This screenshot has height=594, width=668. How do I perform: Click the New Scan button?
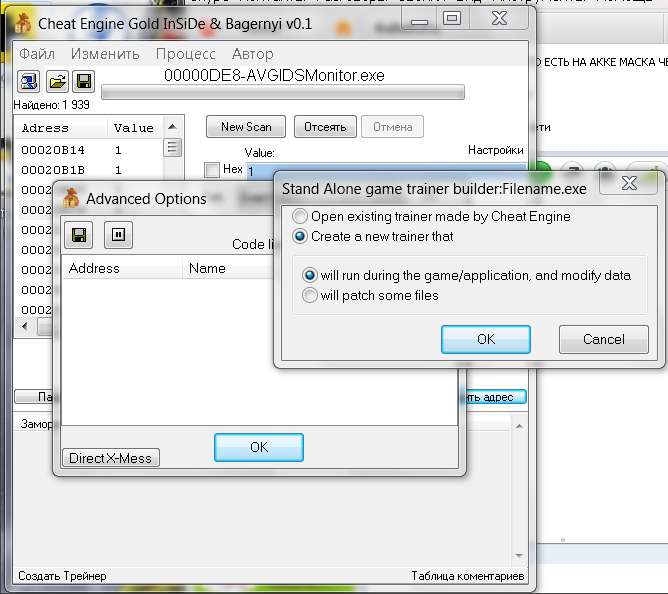pos(246,127)
